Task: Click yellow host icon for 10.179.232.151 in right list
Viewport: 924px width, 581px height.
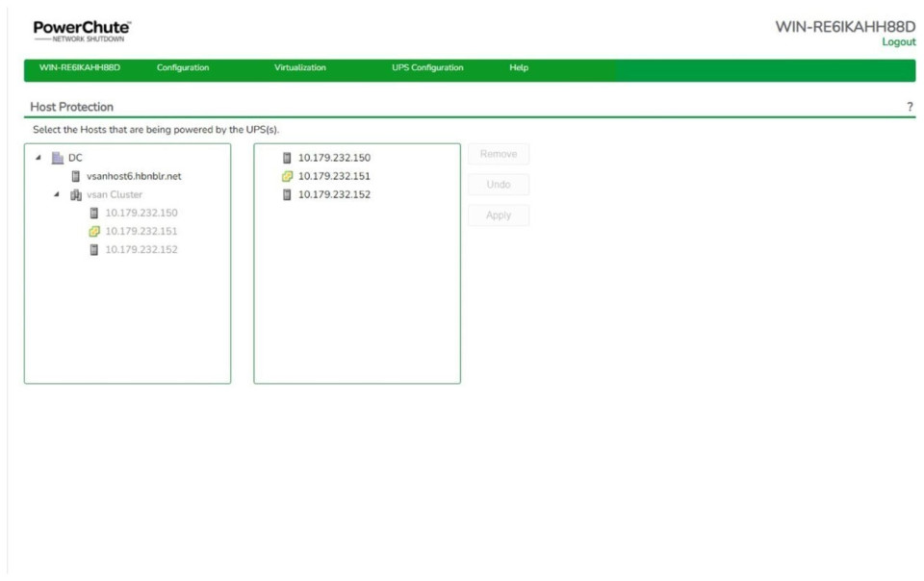Action: (x=287, y=176)
